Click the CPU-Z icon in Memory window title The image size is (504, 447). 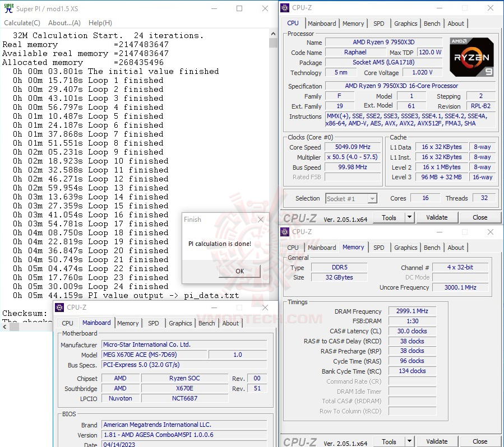click(285, 231)
